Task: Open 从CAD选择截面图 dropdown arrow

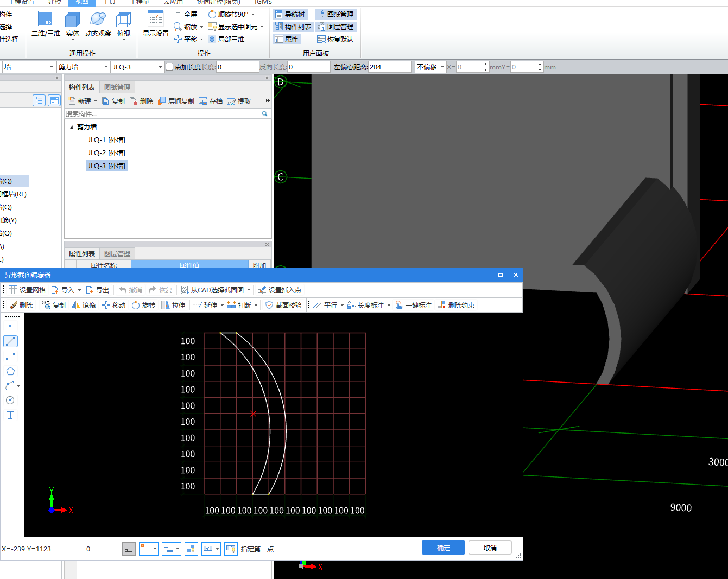Action: pyautogui.click(x=249, y=290)
